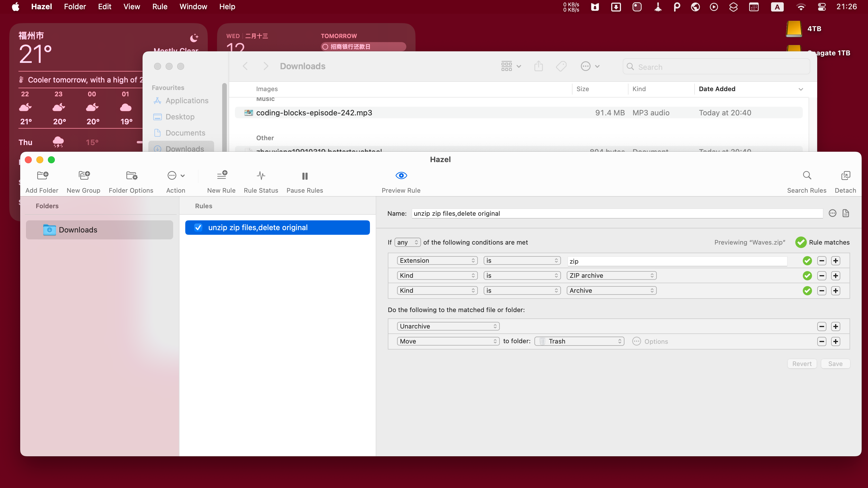Screen dimensions: 868x488
Task: Open the Help menu
Action: pyautogui.click(x=227, y=7)
